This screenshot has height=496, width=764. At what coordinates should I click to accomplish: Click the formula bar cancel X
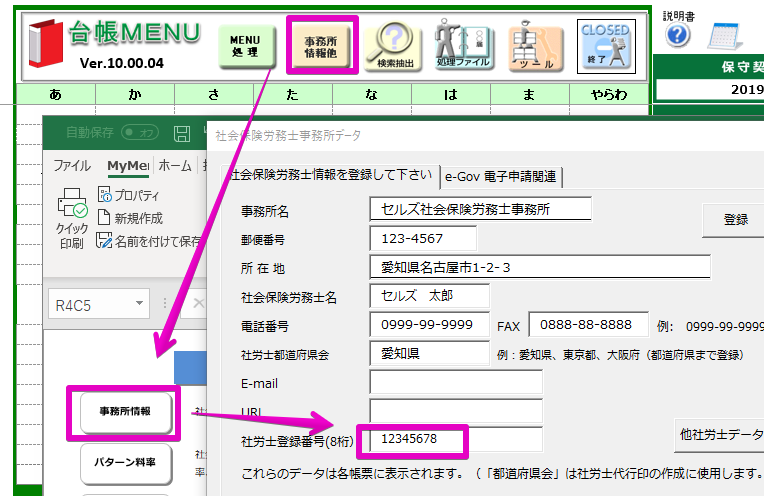198,304
